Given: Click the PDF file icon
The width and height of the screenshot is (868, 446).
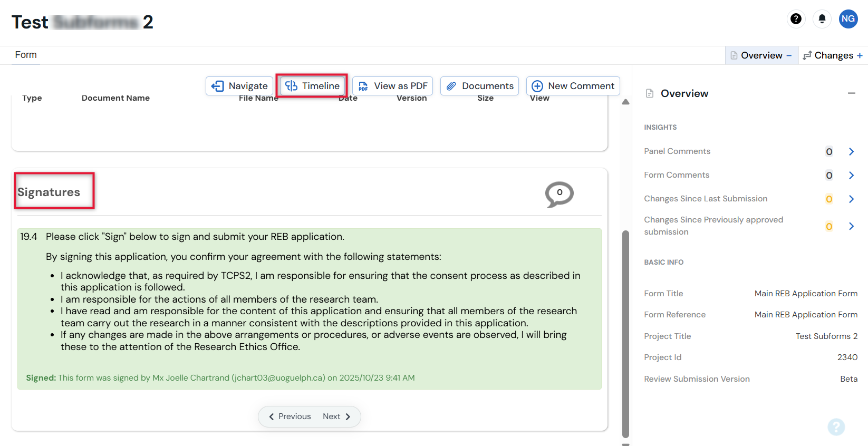Looking at the screenshot, I should point(363,86).
